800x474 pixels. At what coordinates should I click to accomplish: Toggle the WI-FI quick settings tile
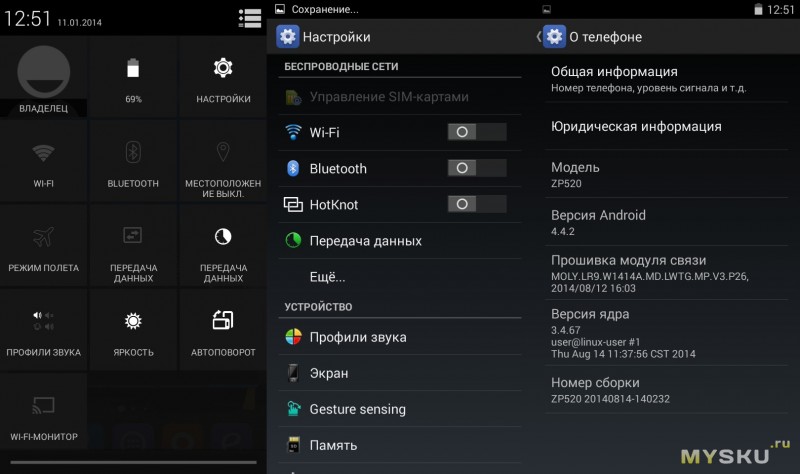click(43, 161)
